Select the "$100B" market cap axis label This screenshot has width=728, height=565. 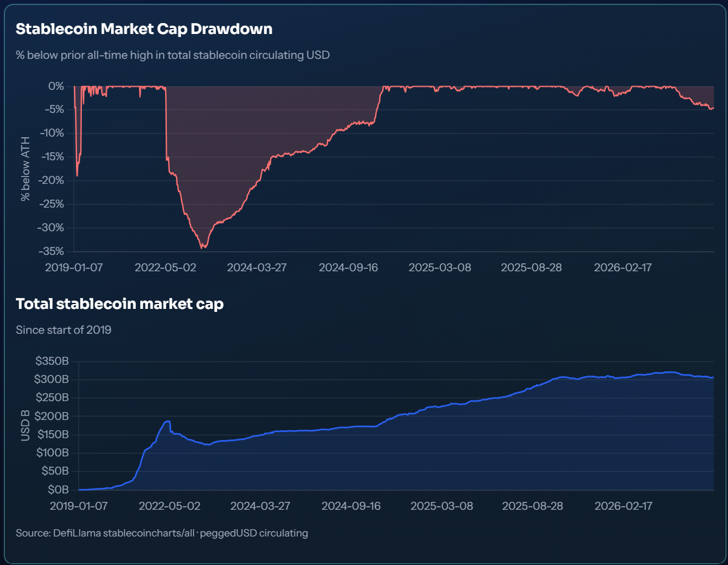coord(52,453)
